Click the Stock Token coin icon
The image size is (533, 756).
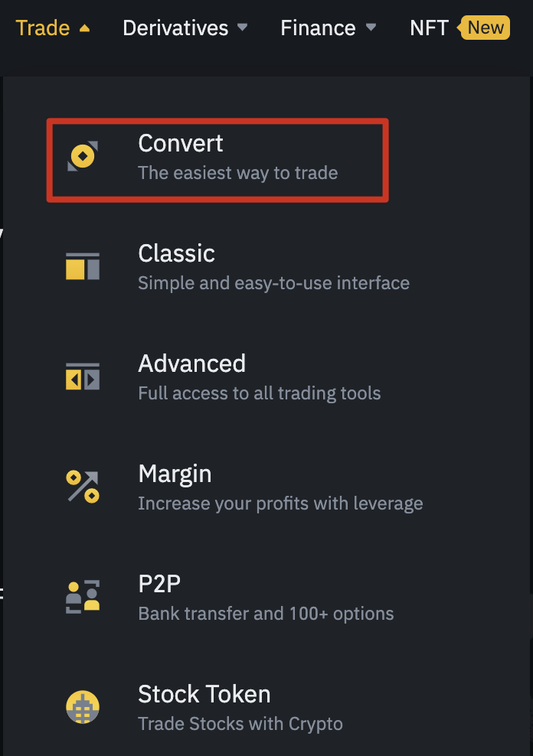point(83,707)
